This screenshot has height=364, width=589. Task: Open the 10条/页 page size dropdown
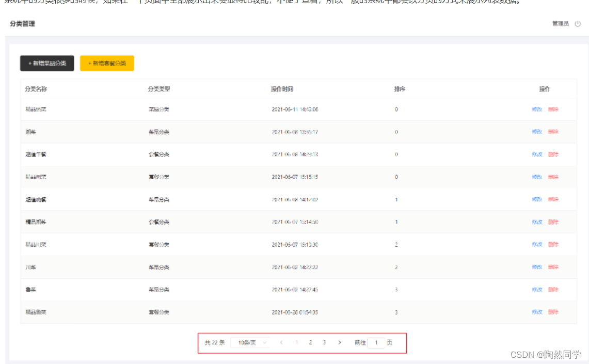point(250,343)
